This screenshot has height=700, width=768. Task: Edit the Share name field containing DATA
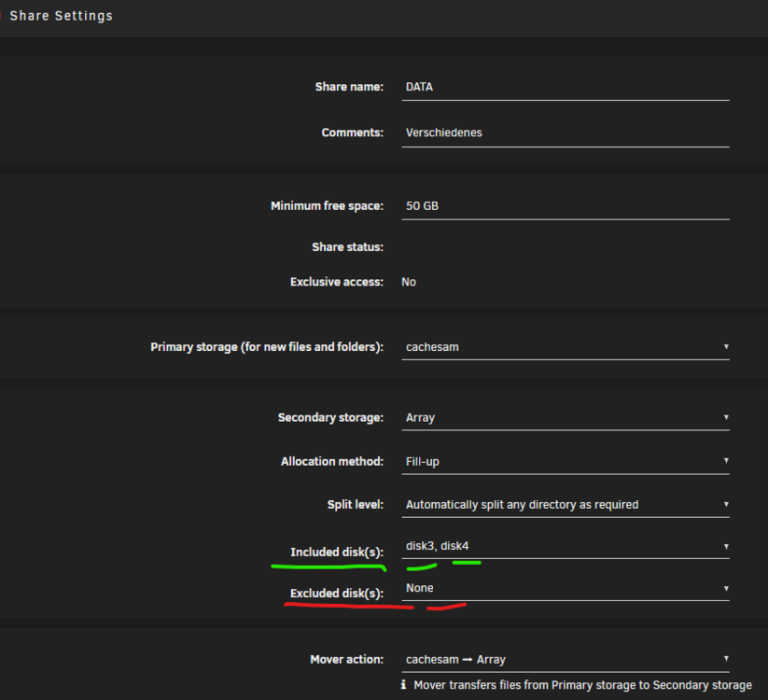pyautogui.click(x=566, y=87)
